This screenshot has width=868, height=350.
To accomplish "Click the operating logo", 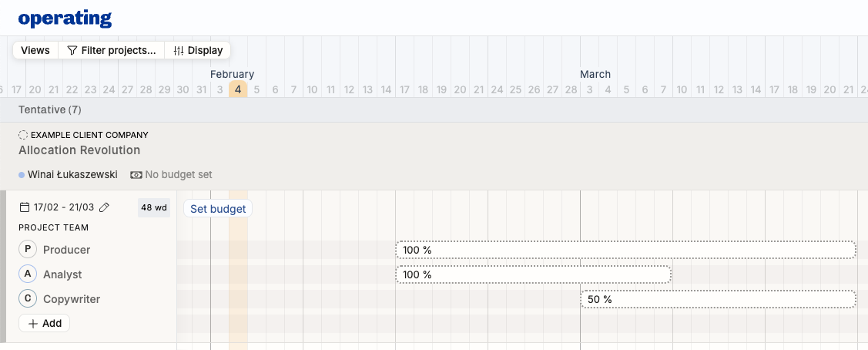I will (65, 19).
